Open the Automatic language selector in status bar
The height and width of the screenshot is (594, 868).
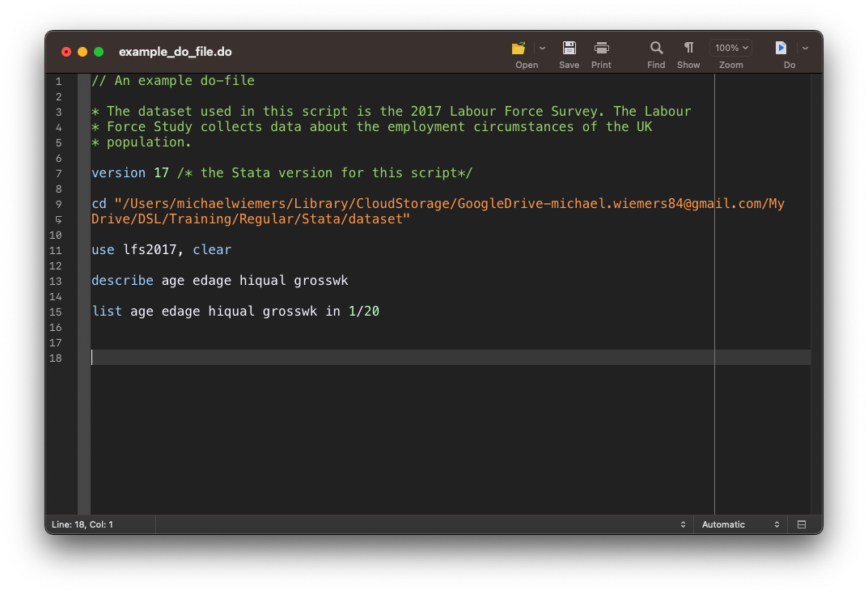point(740,524)
